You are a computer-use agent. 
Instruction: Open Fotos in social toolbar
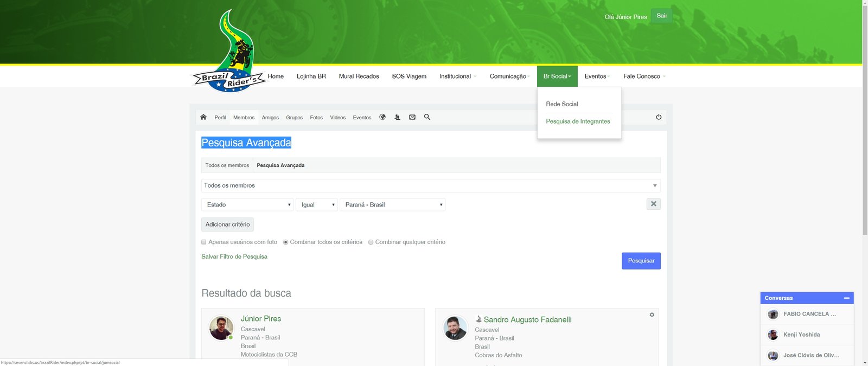pyautogui.click(x=316, y=118)
